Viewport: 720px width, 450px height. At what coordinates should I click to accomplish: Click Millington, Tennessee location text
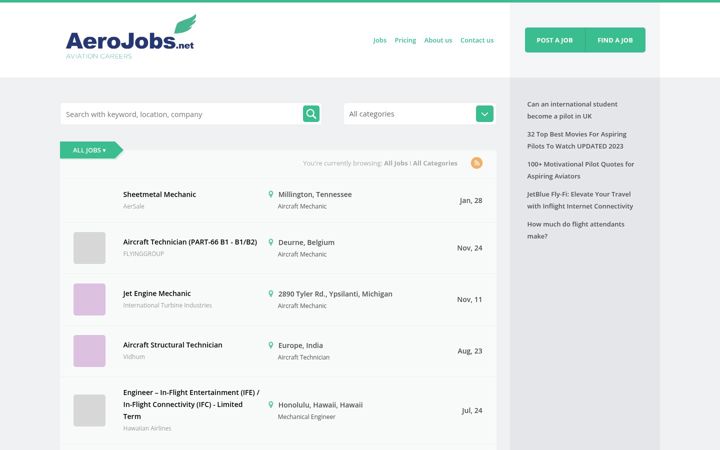[x=315, y=194]
